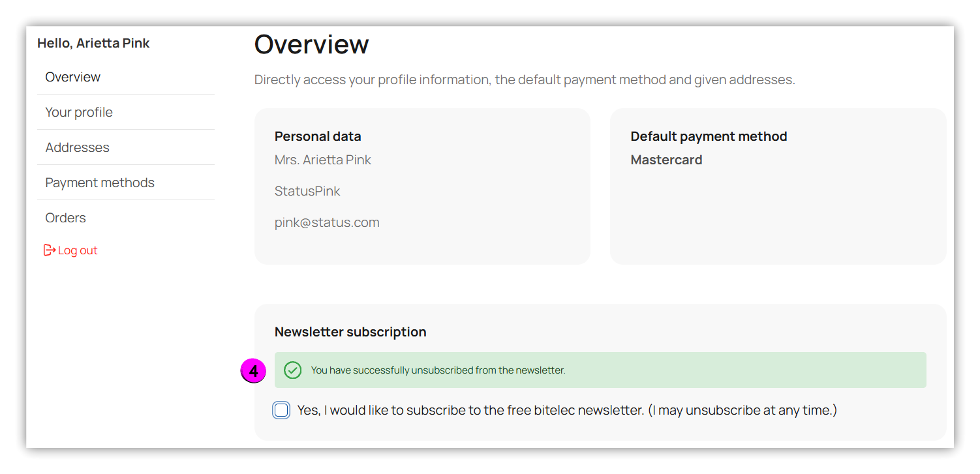Click the newsletter checkbox label text

pos(566,410)
